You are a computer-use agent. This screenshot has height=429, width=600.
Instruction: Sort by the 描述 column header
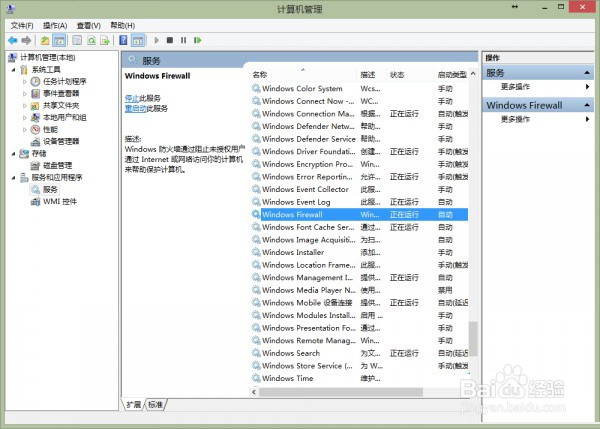(373, 75)
